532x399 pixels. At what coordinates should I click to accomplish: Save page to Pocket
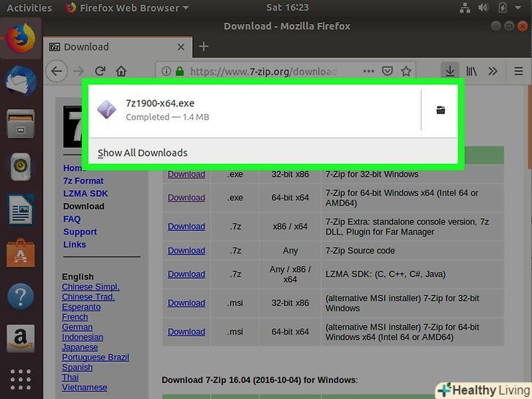387,72
